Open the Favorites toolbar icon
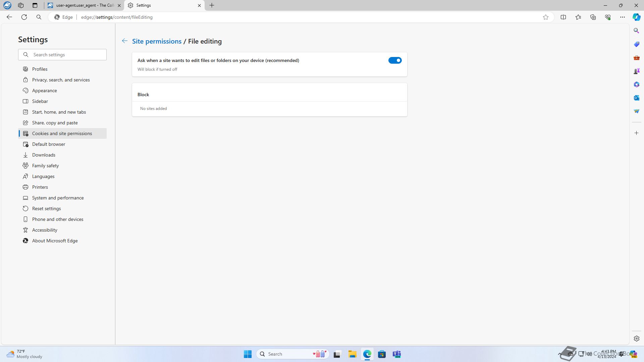644x362 pixels. pyautogui.click(x=578, y=17)
